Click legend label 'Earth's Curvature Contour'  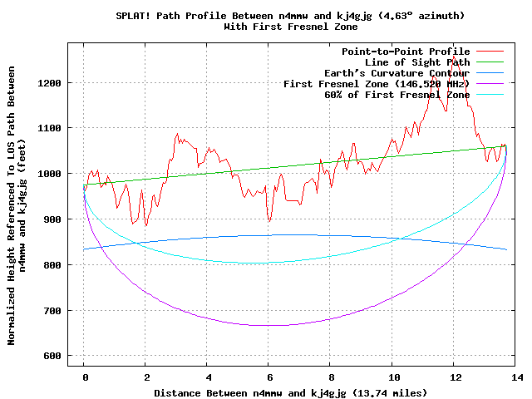pos(397,73)
